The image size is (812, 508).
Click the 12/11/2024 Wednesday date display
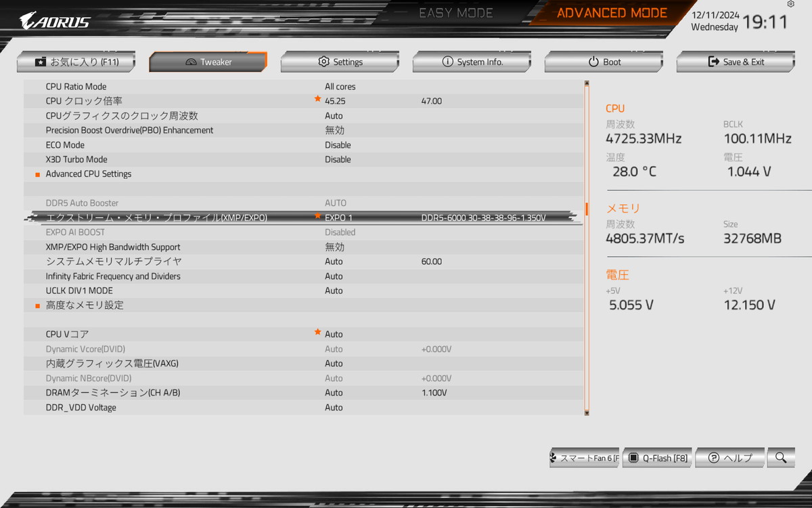pos(715,21)
